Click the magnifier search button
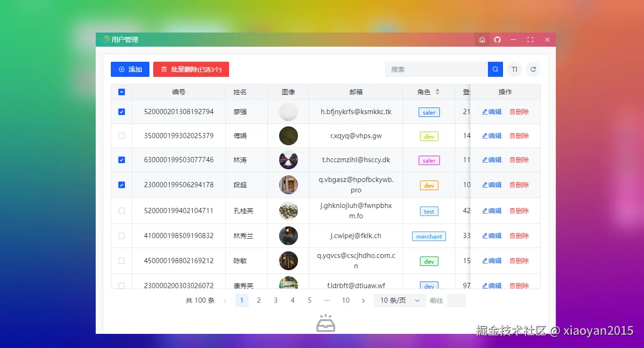The height and width of the screenshot is (348, 644). 495,69
